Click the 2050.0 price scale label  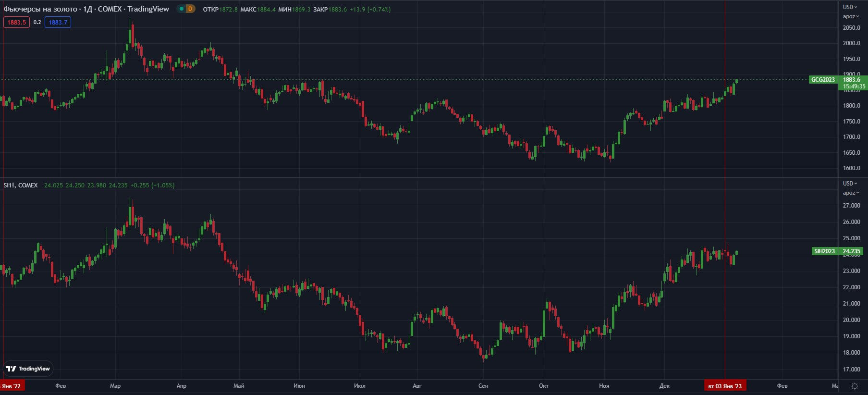pos(851,27)
